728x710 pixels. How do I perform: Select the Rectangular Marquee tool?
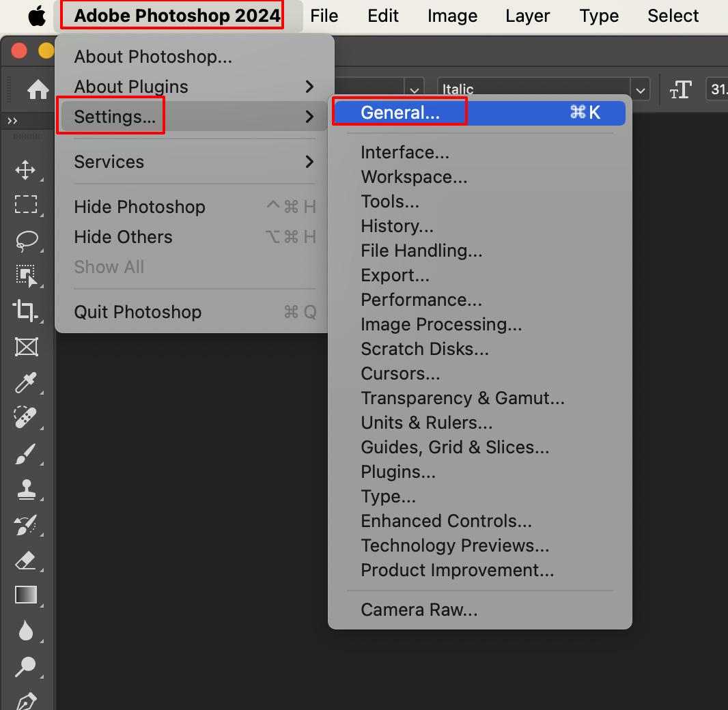[x=25, y=204]
